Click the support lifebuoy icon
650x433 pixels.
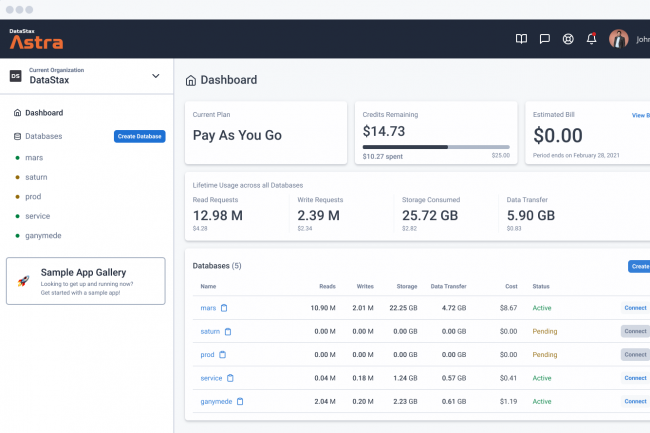pyautogui.click(x=568, y=39)
